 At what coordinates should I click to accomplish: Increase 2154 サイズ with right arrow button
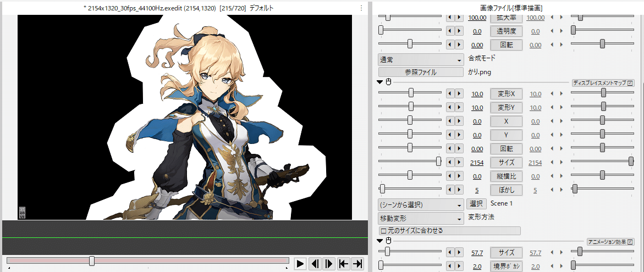tap(459, 163)
